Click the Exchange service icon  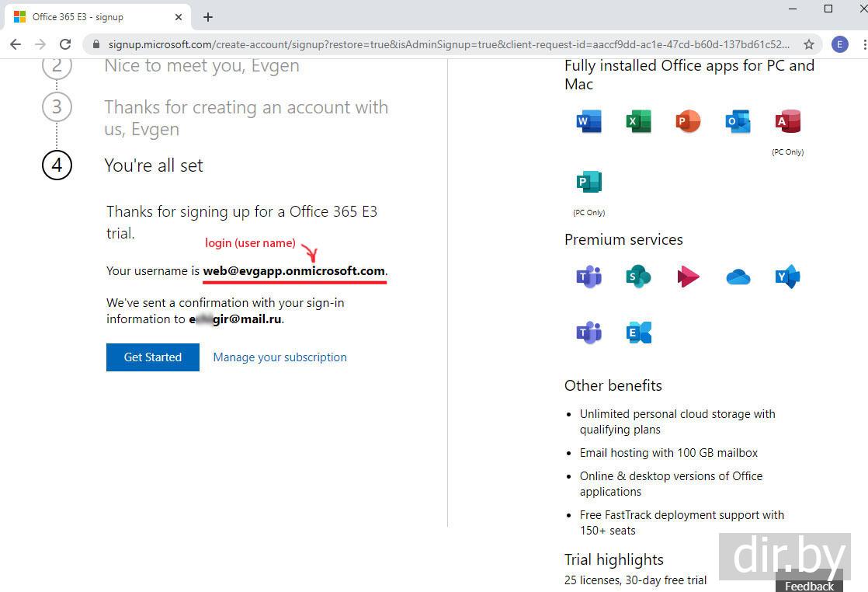click(638, 333)
